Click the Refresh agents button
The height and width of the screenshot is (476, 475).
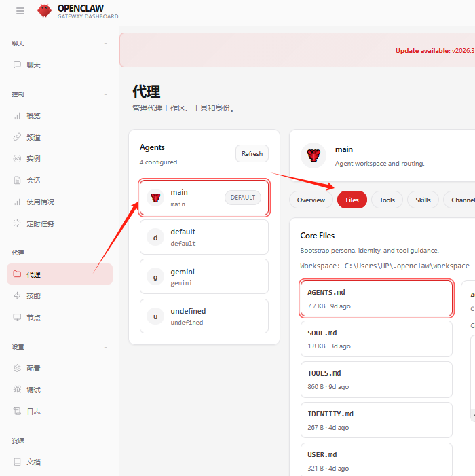coord(252,153)
